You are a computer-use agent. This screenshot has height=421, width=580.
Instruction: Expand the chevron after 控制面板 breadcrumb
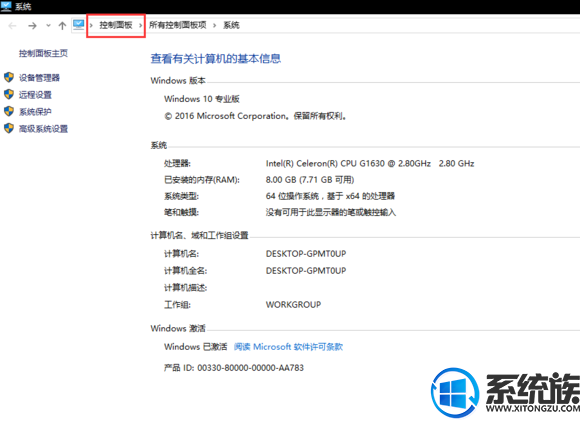141,25
